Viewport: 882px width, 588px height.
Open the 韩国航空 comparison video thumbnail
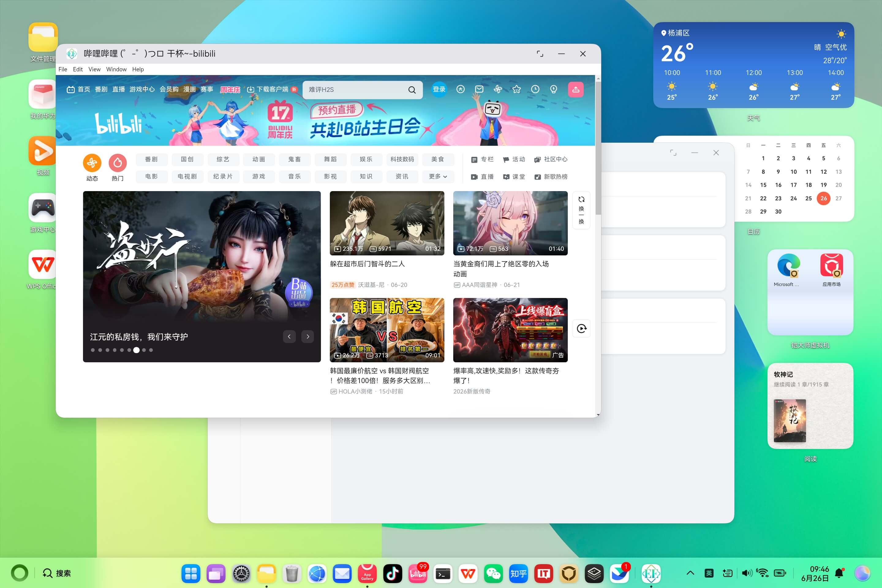click(387, 330)
